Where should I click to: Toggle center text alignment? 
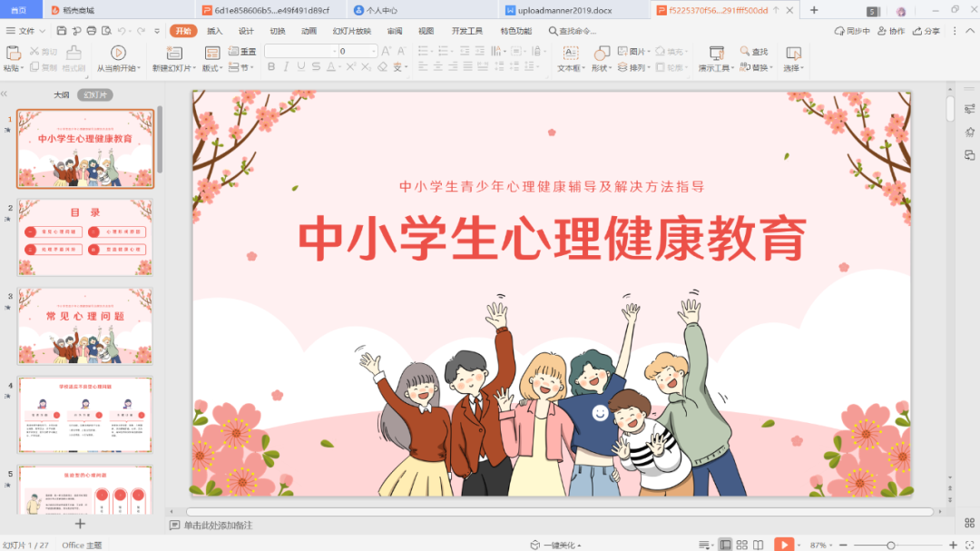pyautogui.click(x=438, y=67)
